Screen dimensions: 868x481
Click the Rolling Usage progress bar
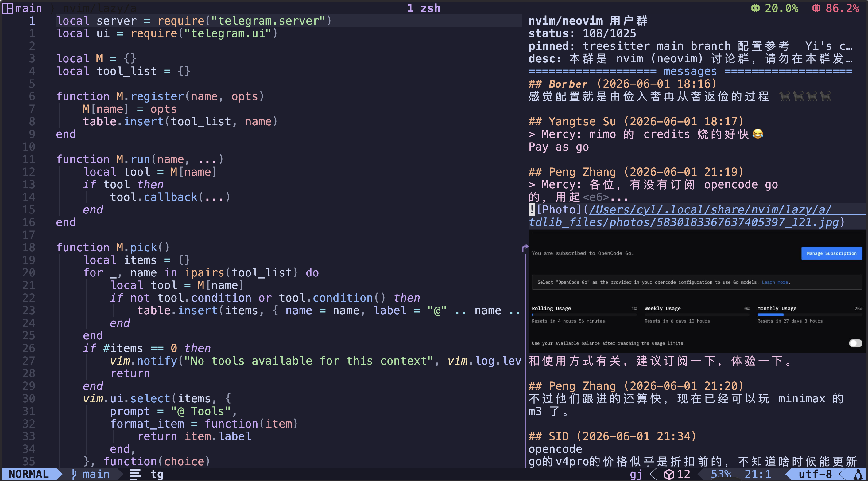[584, 315]
